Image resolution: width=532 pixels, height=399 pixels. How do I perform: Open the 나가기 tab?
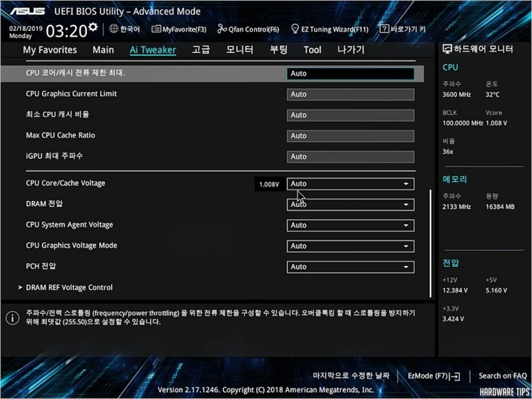point(351,50)
